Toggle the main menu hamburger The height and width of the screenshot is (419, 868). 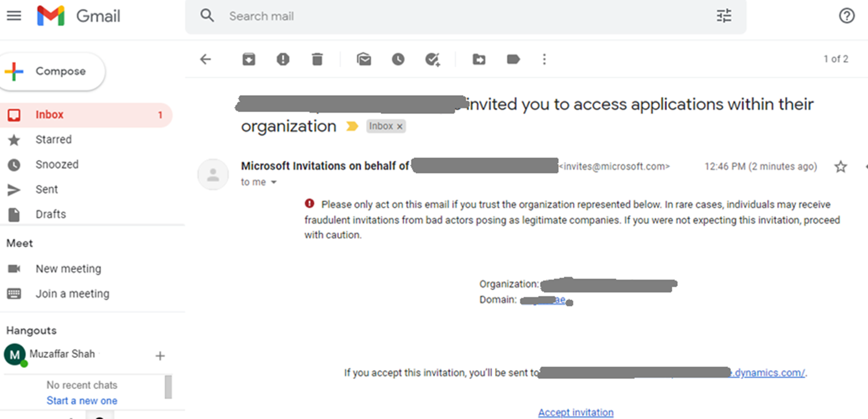14,16
